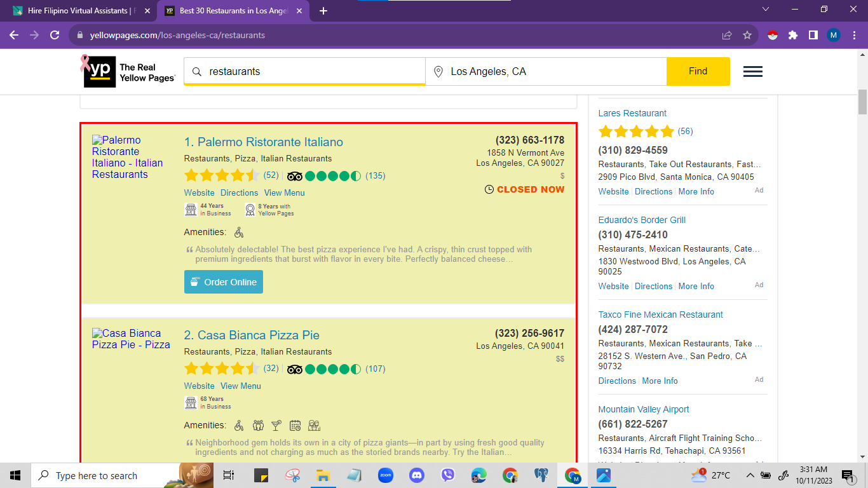Close the Hire Filipino Virtual Assistants tab
This screenshot has height=488, width=868.
(147, 11)
